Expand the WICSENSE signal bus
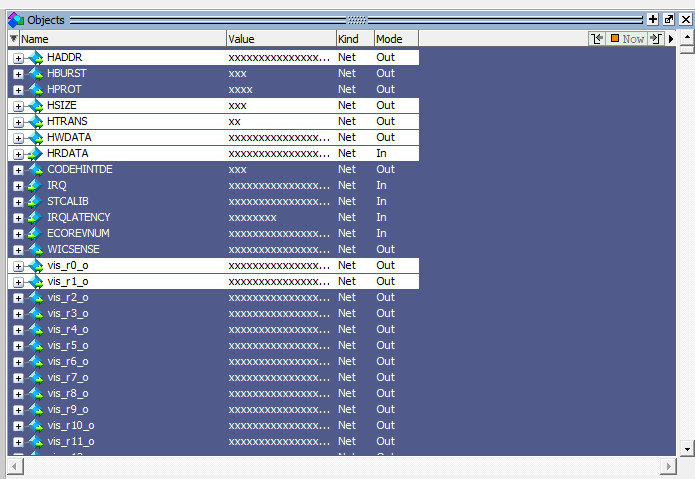Image resolution: width=695 pixels, height=479 pixels. pyautogui.click(x=18, y=250)
